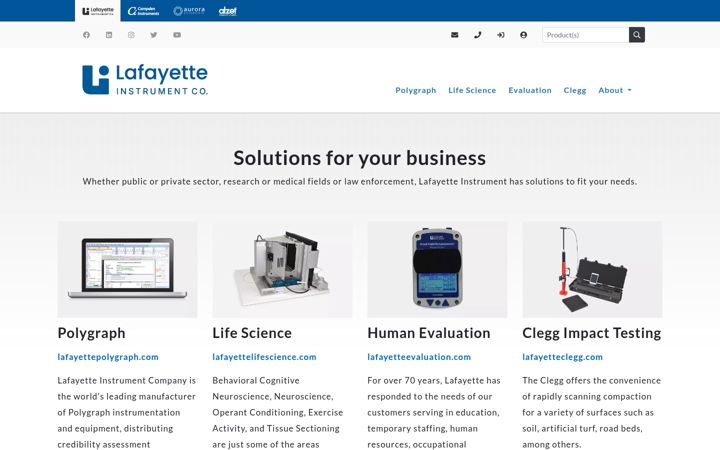Select the Lafayette Instrument brand tab
Image resolution: width=720 pixels, height=450 pixels.
(98, 11)
